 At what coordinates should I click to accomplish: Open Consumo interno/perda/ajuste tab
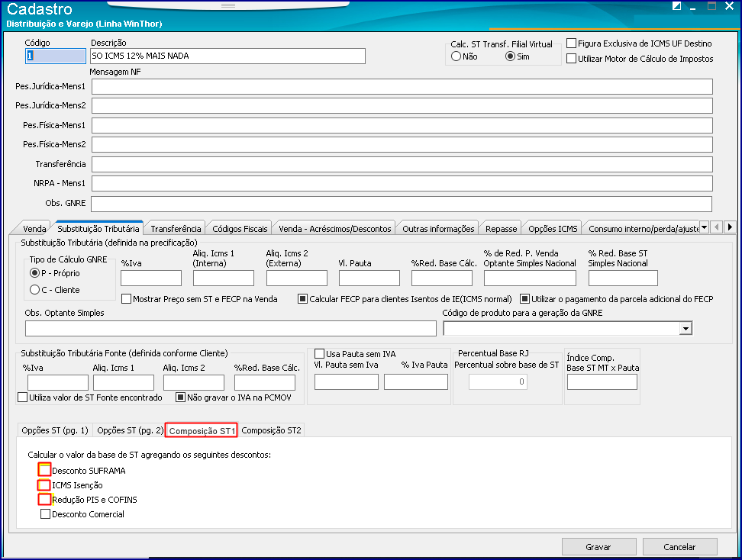pos(642,229)
